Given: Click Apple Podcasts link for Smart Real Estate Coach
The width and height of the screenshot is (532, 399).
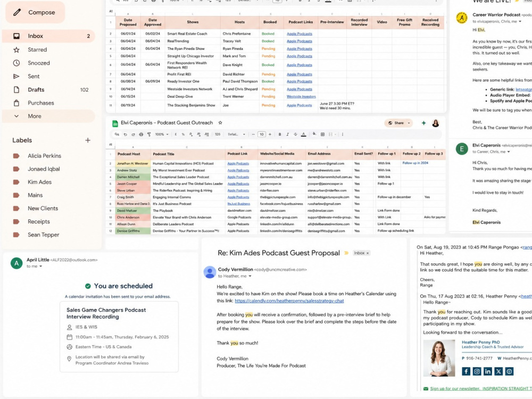Looking at the screenshot, I should 299,34.
